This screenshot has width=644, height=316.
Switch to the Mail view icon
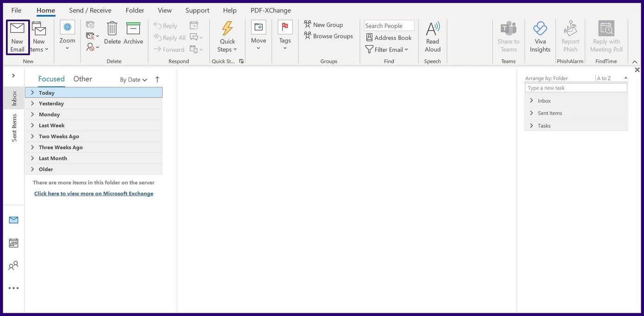point(13,220)
